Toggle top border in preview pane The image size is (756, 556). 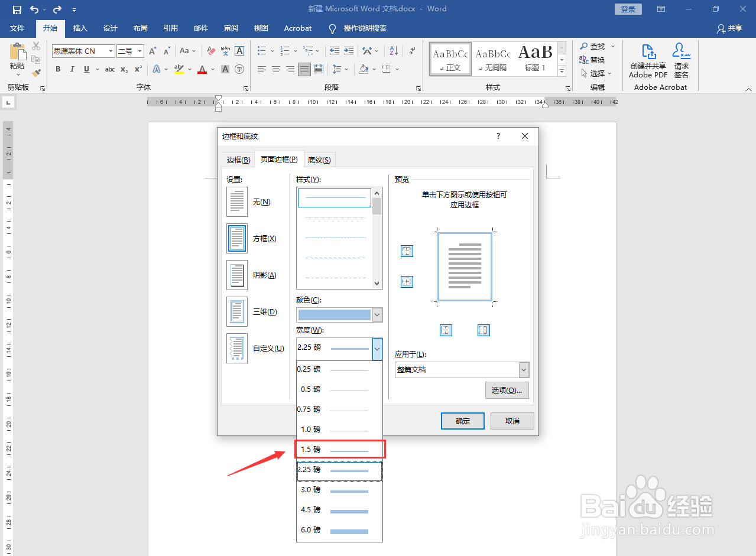pyautogui.click(x=407, y=251)
